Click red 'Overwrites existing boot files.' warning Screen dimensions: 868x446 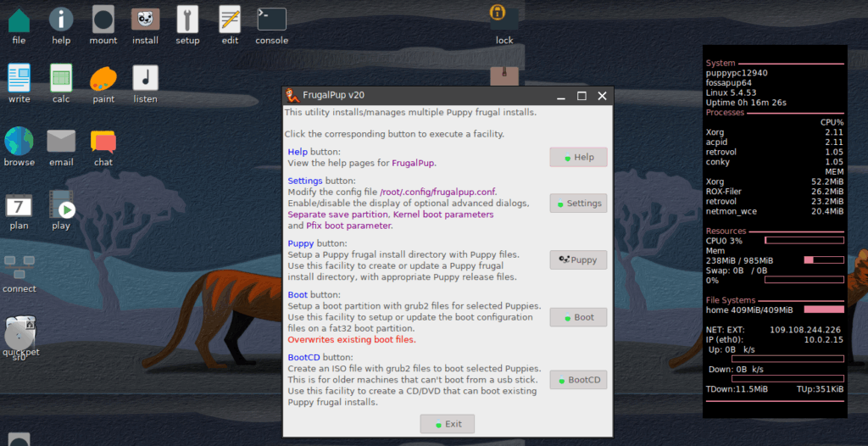tap(352, 340)
